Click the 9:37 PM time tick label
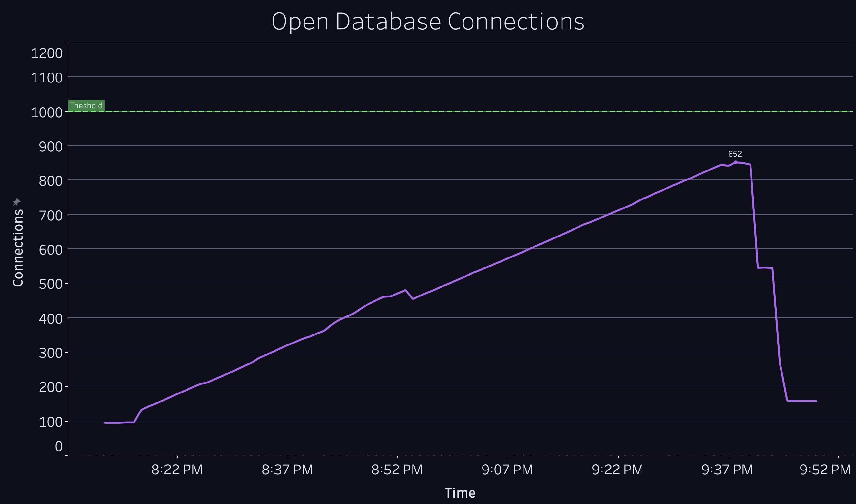 [x=727, y=470]
